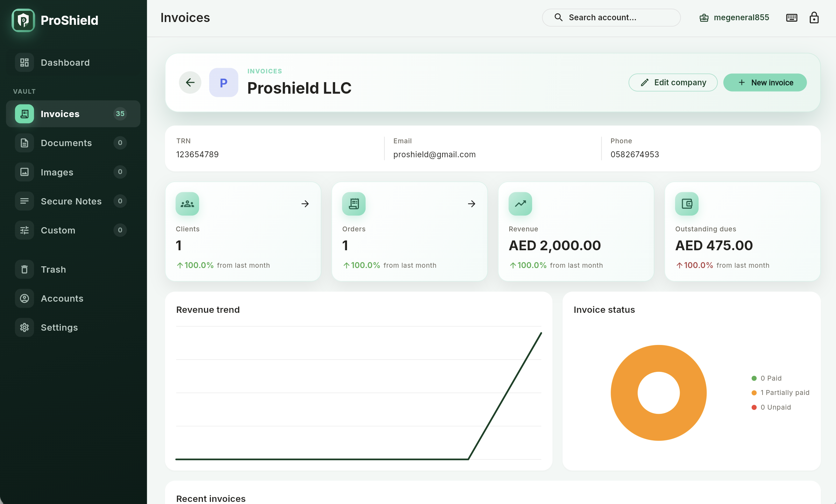This screenshot has height=504, width=836.
Task: Click the Edit company button
Action: pyautogui.click(x=673, y=82)
